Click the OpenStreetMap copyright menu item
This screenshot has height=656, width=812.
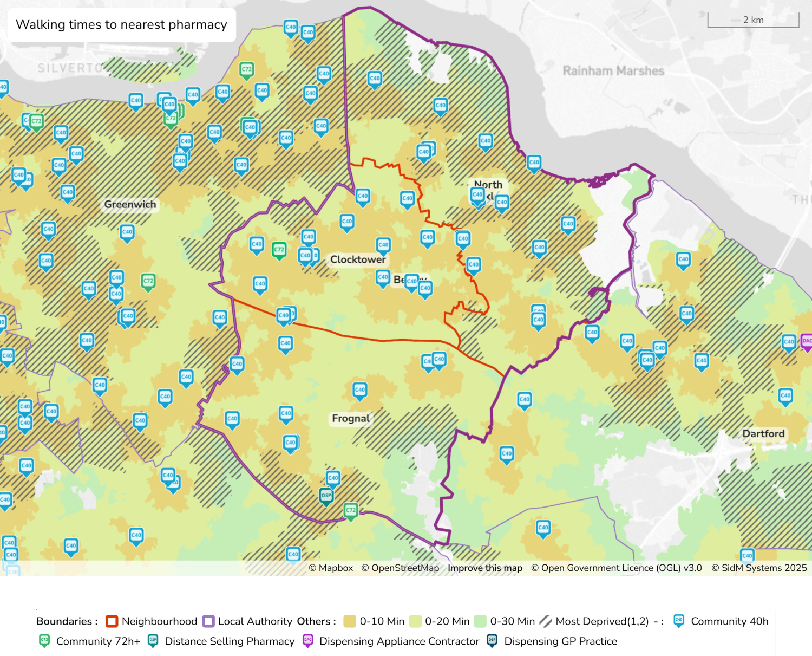click(402, 568)
